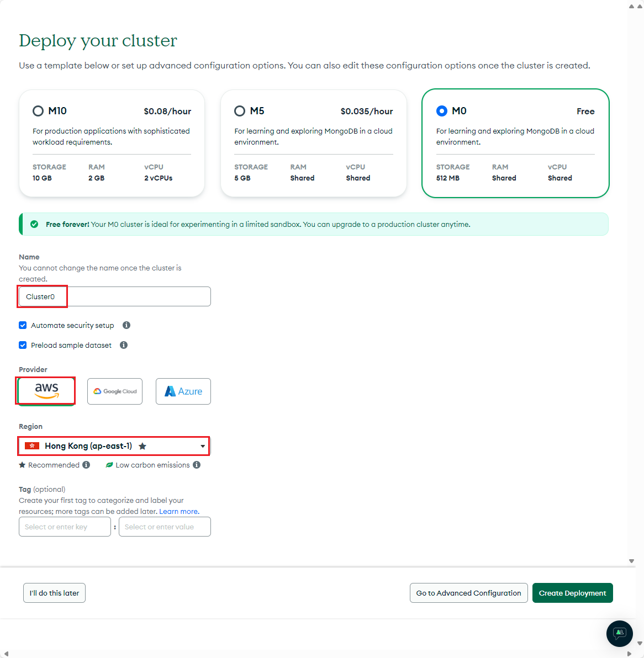
Task: Click the Create Deployment button
Action: pyautogui.click(x=573, y=593)
